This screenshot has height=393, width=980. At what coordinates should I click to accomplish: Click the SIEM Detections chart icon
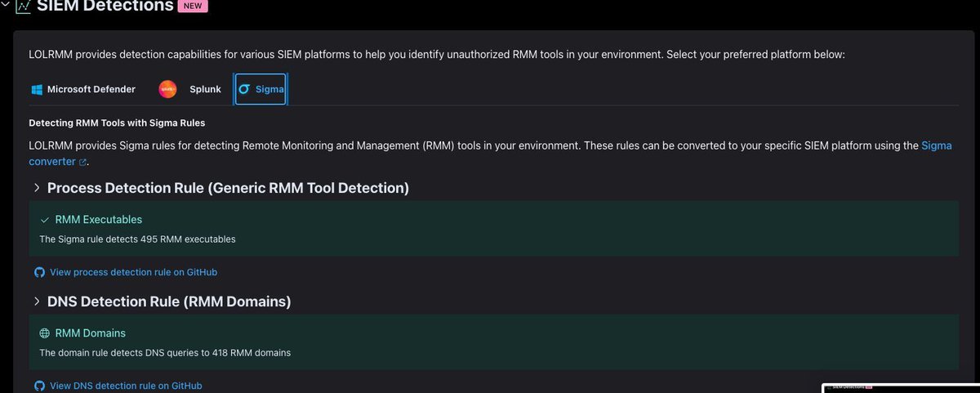coord(23,7)
